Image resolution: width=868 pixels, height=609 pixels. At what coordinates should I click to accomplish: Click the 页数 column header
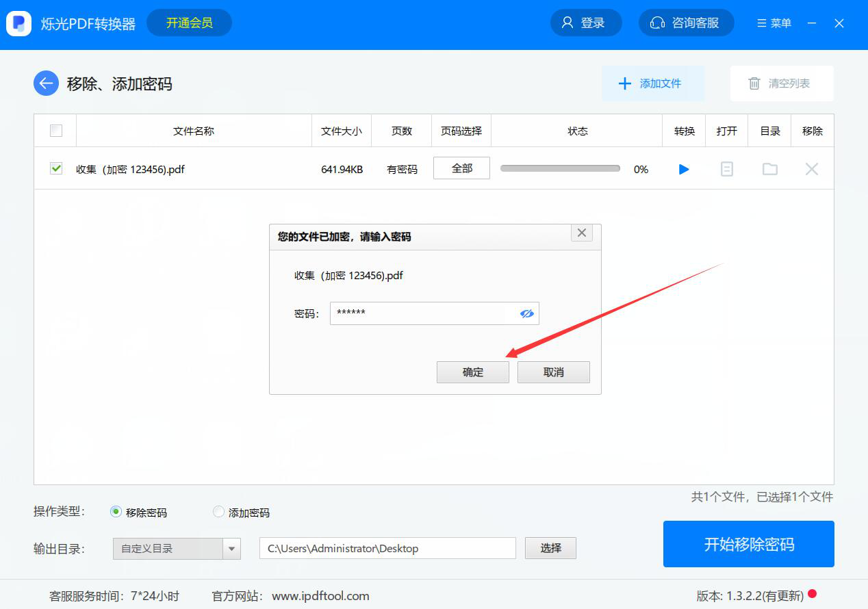click(402, 131)
